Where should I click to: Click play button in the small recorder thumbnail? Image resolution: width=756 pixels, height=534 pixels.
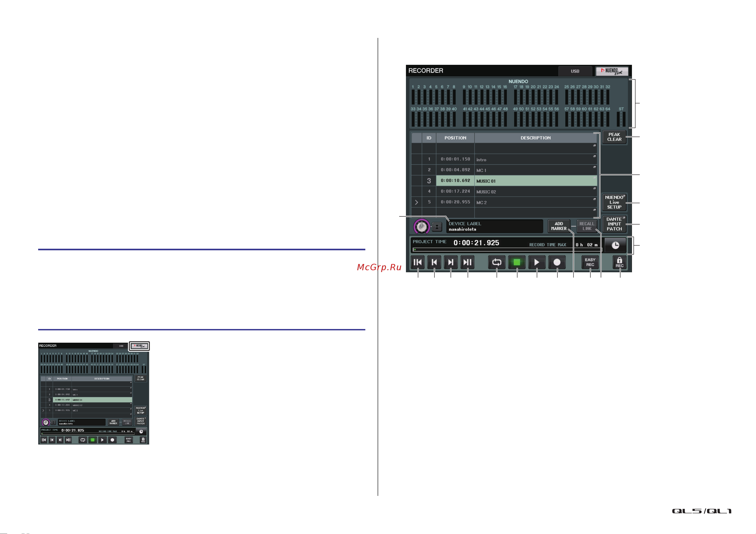pyautogui.click(x=102, y=440)
